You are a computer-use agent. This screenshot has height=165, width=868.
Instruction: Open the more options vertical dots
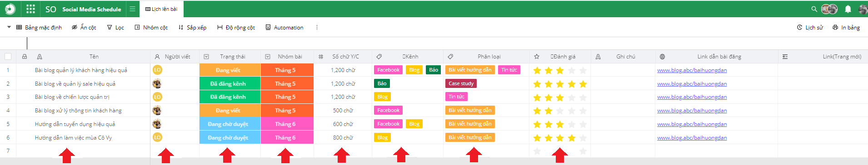click(x=317, y=27)
